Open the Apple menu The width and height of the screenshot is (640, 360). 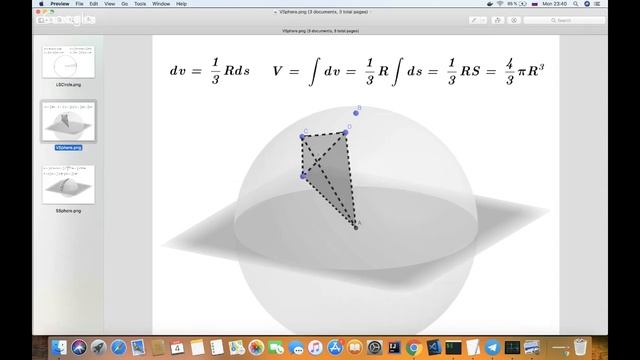click(41, 4)
